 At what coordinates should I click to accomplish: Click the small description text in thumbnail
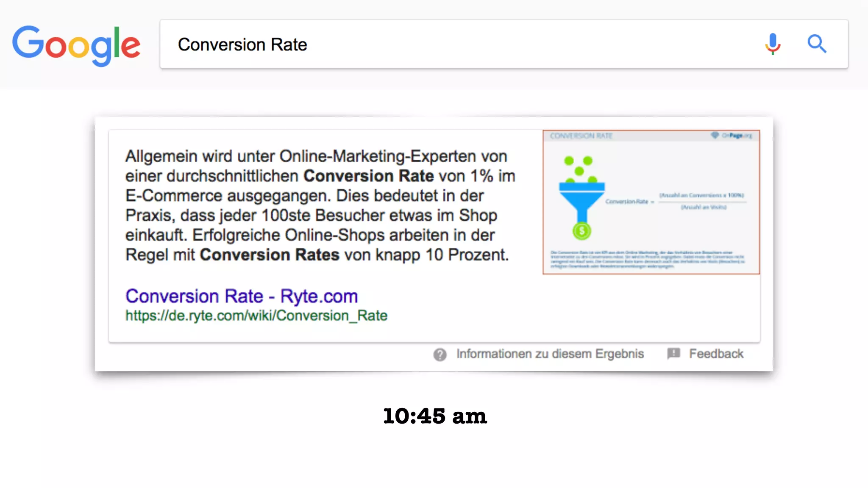(647, 259)
